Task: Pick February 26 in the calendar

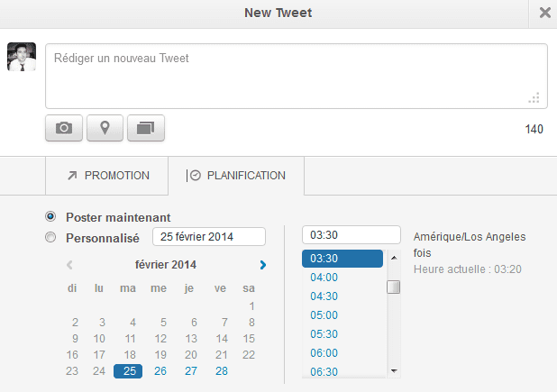Action: click(160, 371)
